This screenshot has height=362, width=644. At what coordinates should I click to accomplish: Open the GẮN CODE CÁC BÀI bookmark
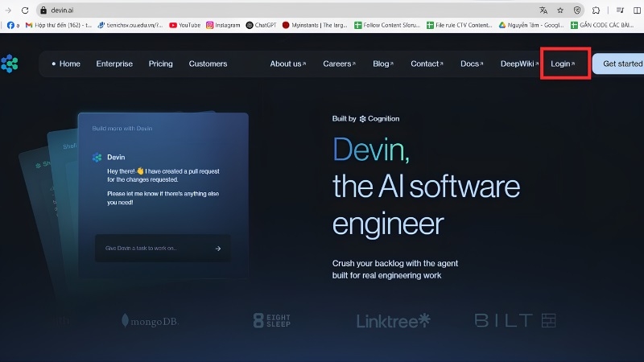click(602, 25)
